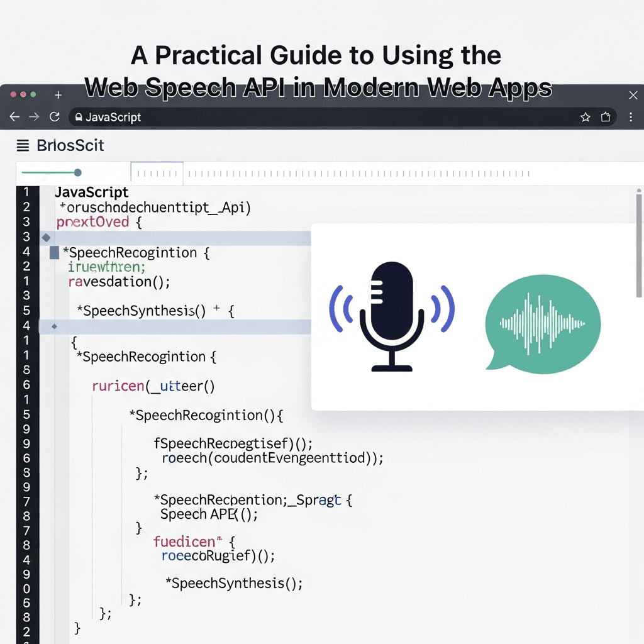Click the *oruschodechuenttipt_Api) line
Image resolution: width=644 pixels, height=644 pixels.
155,208
